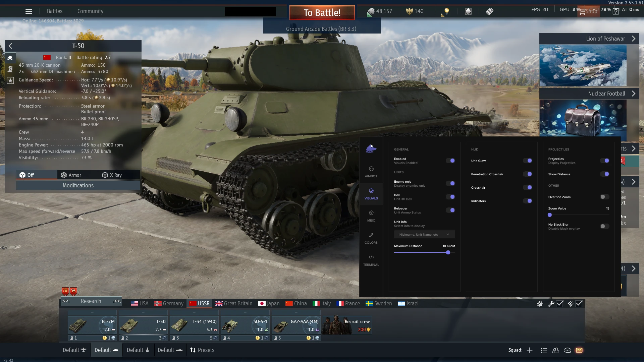The height and width of the screenshot is (362, 644).
Task: Enable Override Zoom switch
Action: pos(605,197)
